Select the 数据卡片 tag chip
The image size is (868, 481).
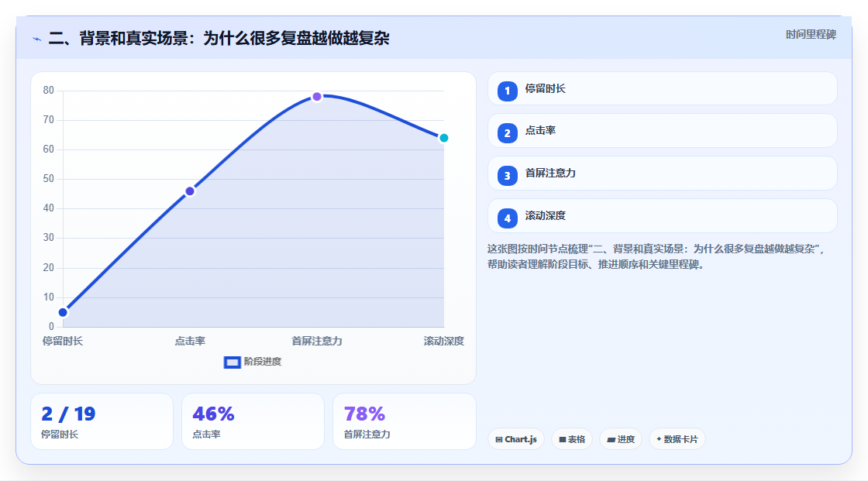pos(677,439)
